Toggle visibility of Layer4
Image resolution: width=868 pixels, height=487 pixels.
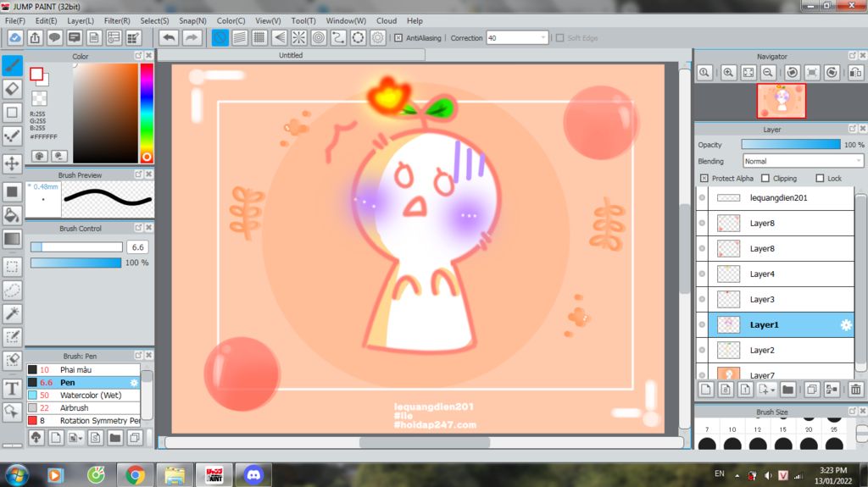click(702, 274)
